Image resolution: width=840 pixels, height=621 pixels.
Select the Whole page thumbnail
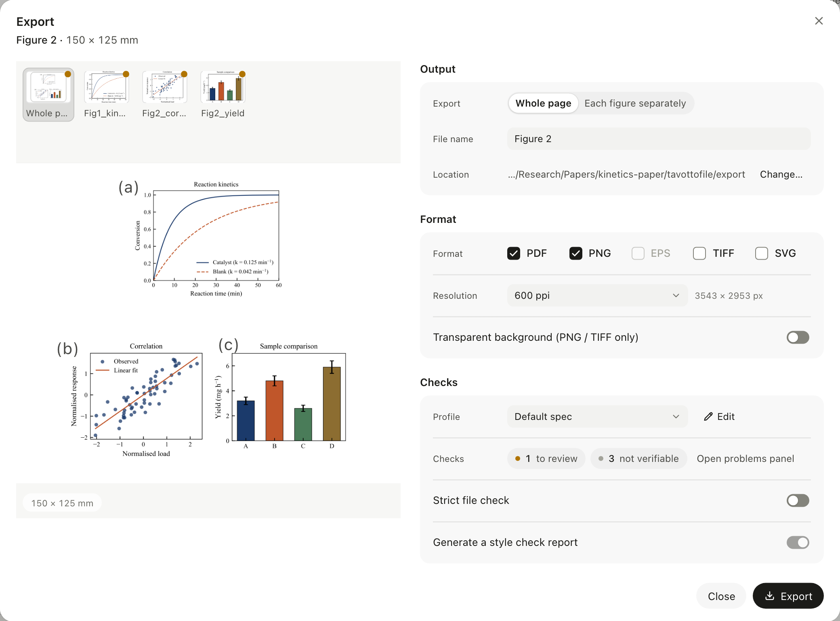(x=48, y=94)
